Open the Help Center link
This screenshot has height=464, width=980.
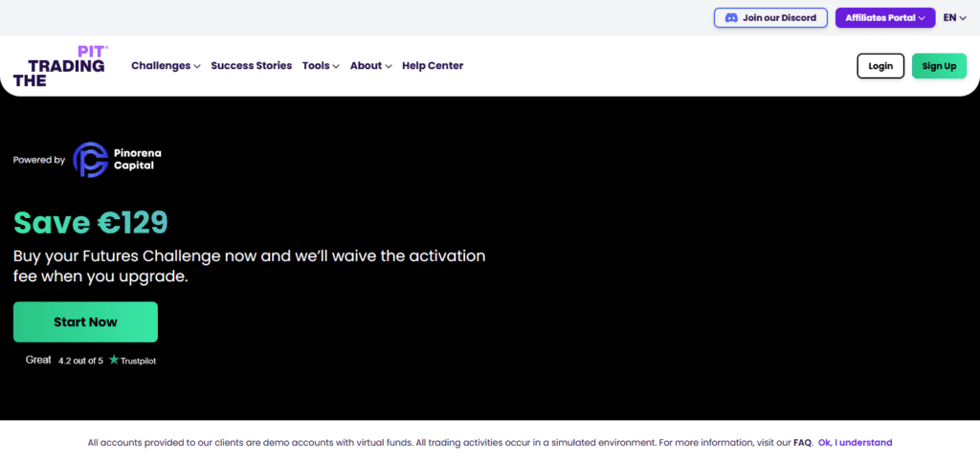(433, 66)
